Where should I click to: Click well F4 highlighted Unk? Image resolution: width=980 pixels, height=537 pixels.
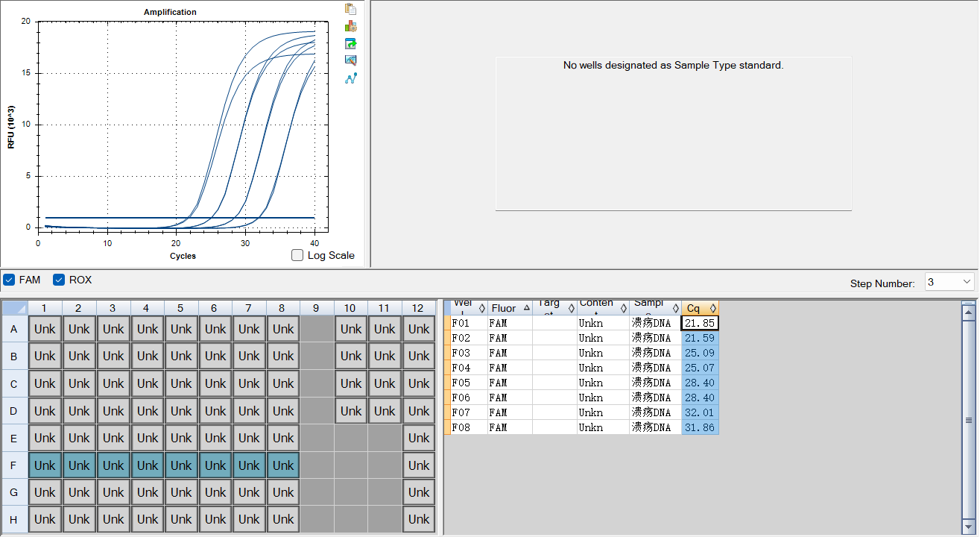pos(147,465)
